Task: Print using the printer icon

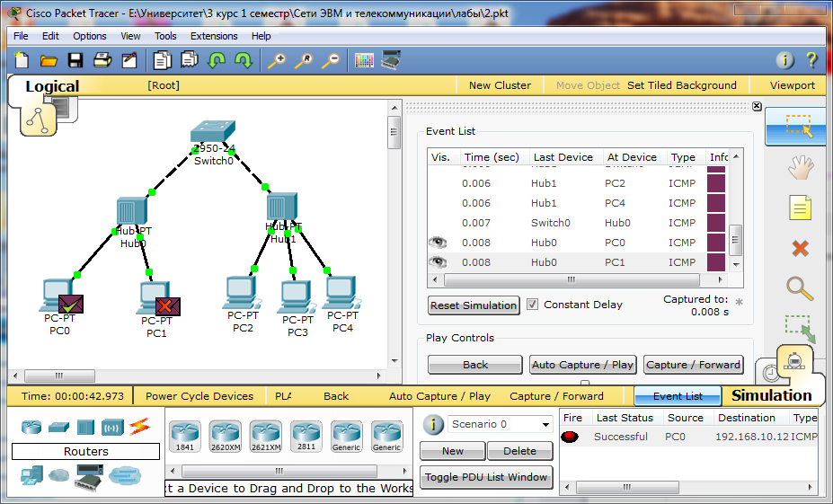Action: click(102, 59)
